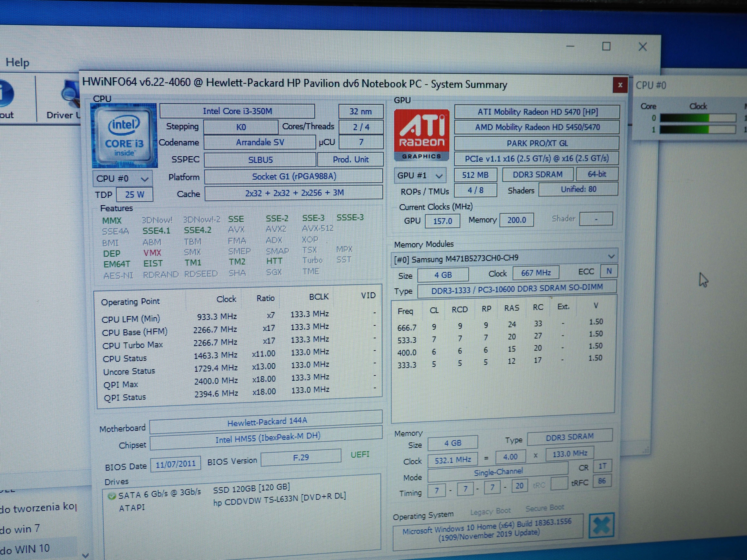Viewport: 747px width, 560px height.
Task: Click the Codename Arrandale SV field
Action: click(260, 142)
